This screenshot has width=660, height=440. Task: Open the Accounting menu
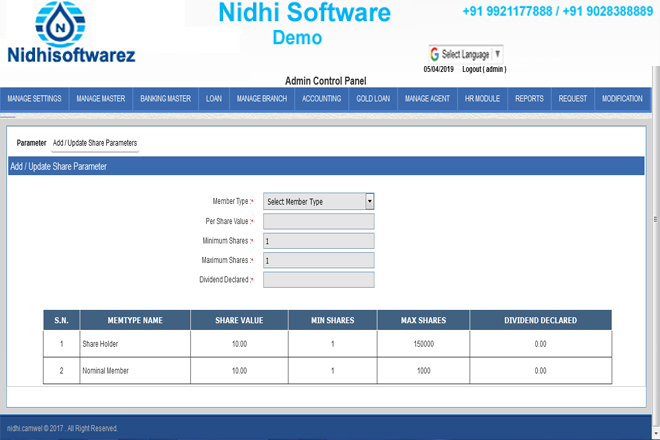(322, 99)
